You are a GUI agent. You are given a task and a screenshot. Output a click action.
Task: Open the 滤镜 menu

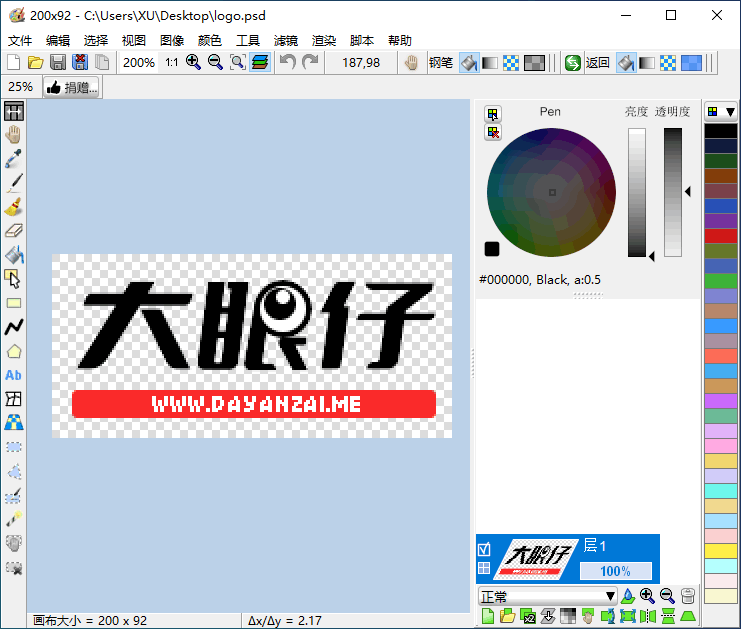pyautogui.click(x=286, y=41)
